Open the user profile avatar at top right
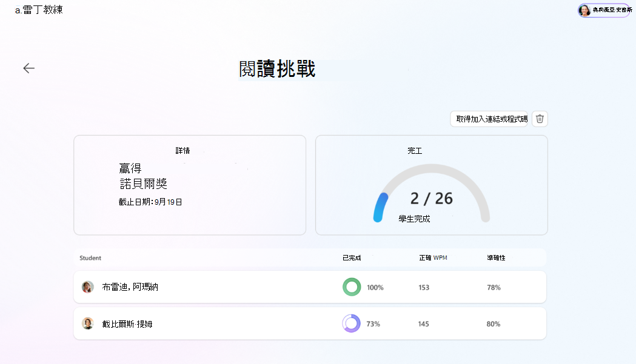The height and width of the screenshot is (364, 636). click(584, 10)
